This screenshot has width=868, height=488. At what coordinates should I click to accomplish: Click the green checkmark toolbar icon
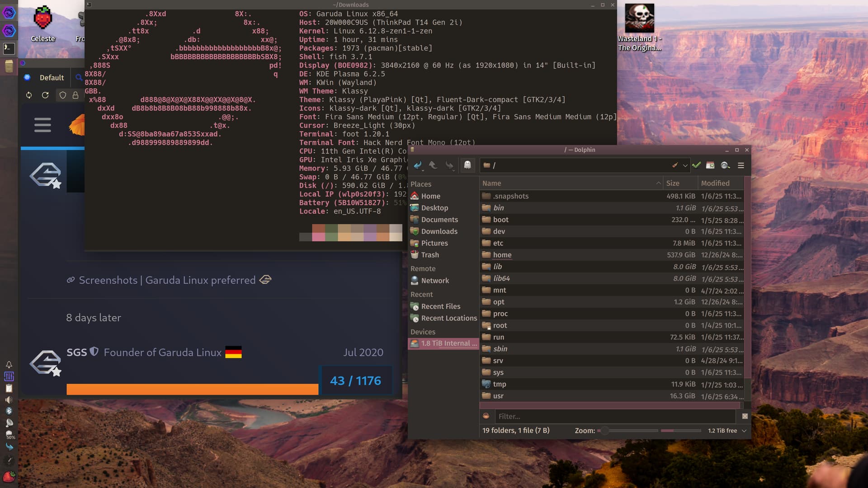(x=696, y=165)
